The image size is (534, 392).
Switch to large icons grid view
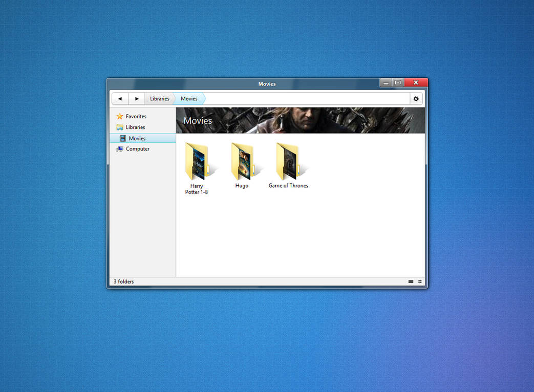pos(420,281)
